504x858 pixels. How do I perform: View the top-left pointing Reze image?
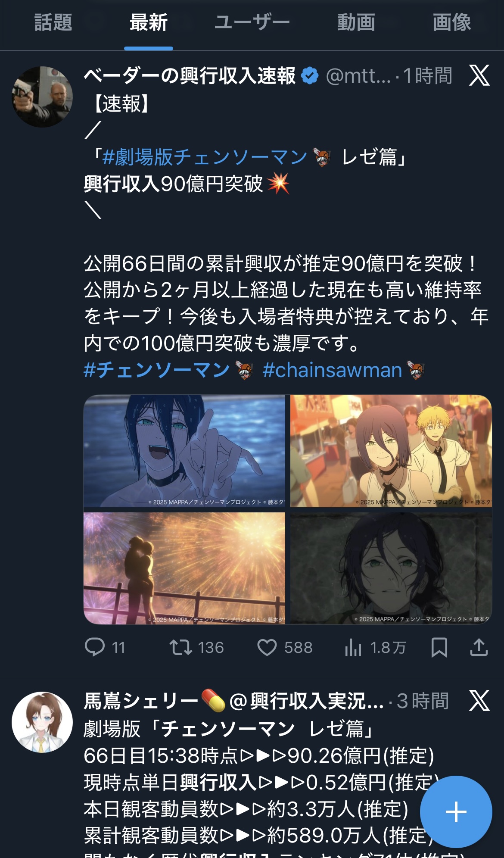click(x=184, y=451)
